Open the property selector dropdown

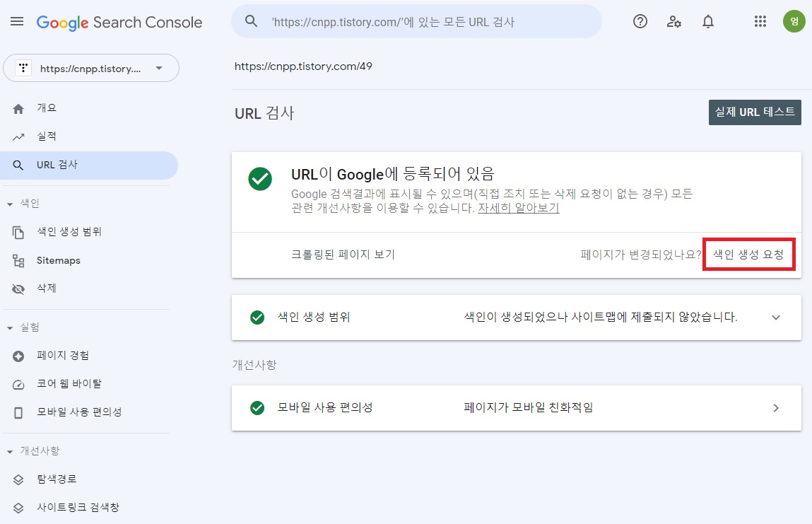pyautogui.click(x=91, y=68)
